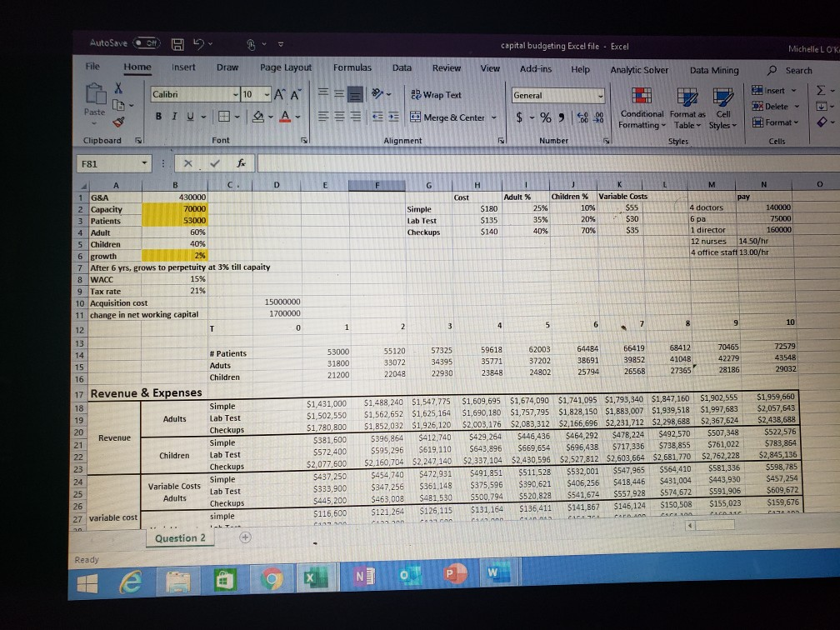
Task: Click Increase Font Size icon
Action: tap(280, 95)
